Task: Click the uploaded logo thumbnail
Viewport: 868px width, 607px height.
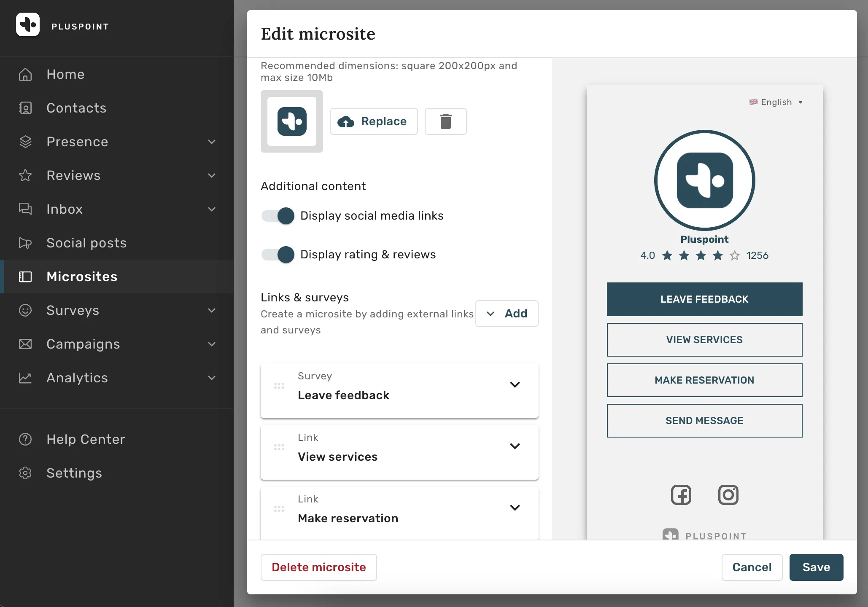Action: [292, 121]
